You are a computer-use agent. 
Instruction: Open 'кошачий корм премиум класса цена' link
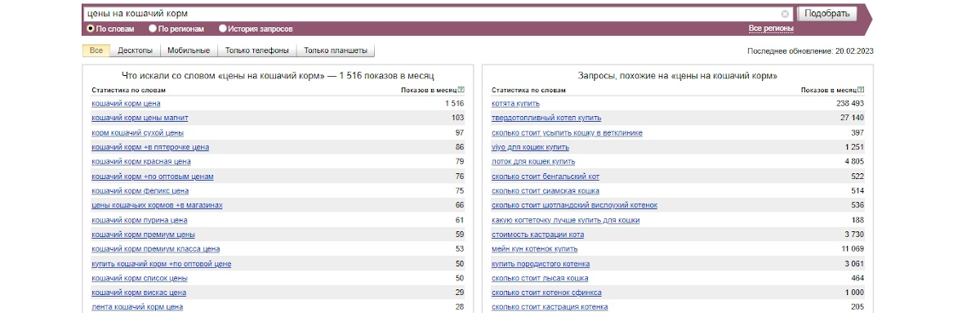(x=155, y=248)
